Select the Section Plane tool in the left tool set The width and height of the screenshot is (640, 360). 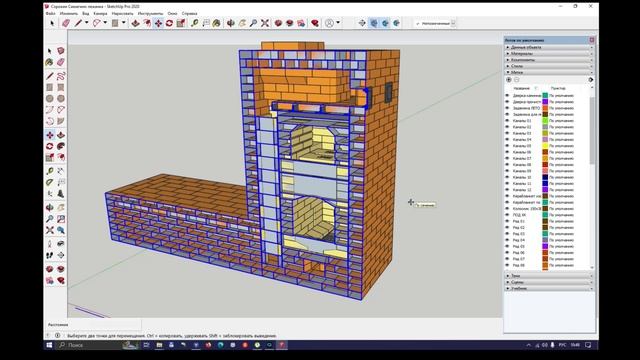[61, 255]
